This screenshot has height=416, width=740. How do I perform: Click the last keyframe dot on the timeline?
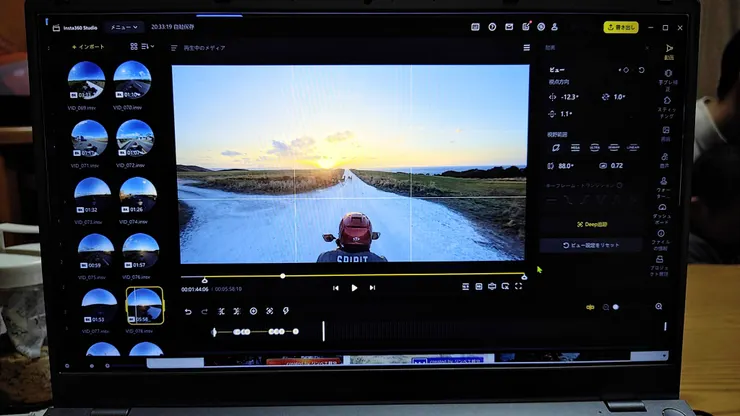(x=295, y=331)
